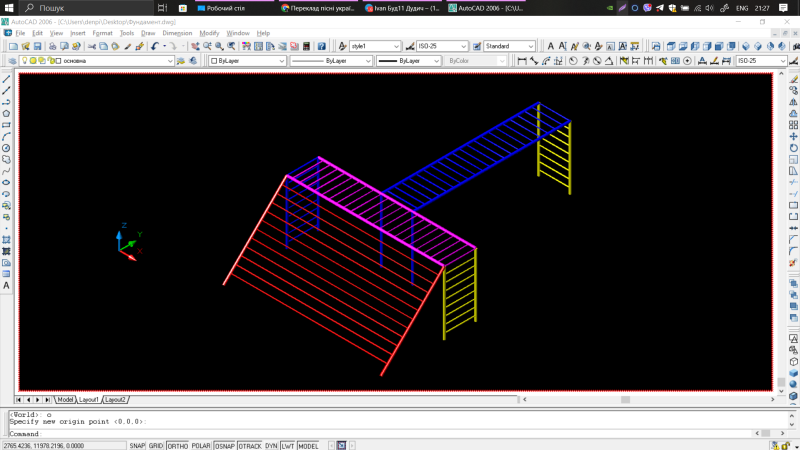Open the Dimension menu
This screenshot has height=450, width=800.
coord(177,33)
